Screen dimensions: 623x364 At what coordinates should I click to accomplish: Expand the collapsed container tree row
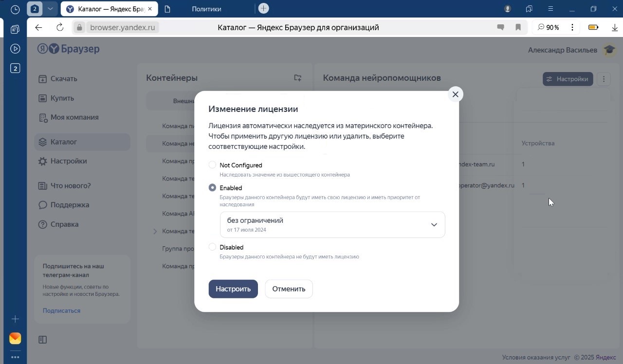[155, 231]
